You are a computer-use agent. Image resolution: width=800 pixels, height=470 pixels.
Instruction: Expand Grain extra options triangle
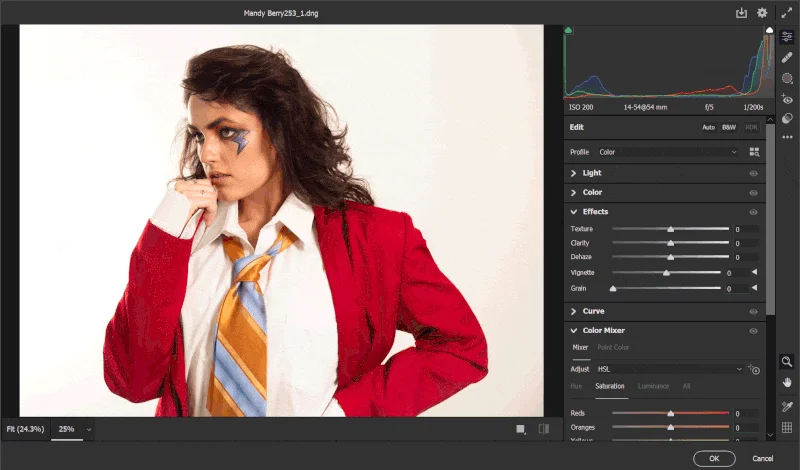[754, 288]
